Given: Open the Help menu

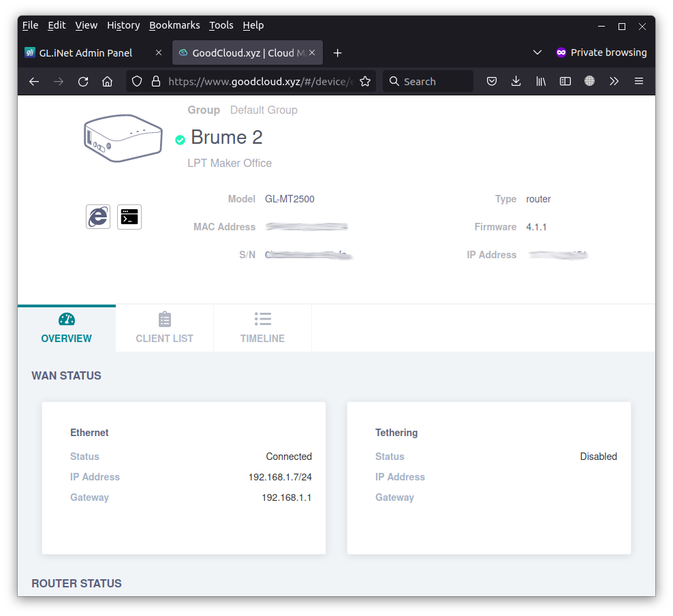Looking at the screenshot, I should coord(253,25).
